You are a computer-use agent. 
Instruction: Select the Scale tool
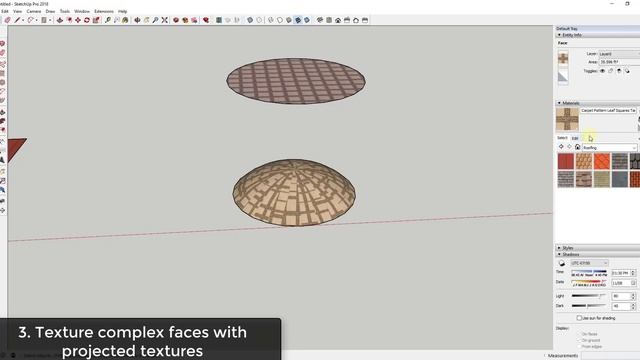96,20
